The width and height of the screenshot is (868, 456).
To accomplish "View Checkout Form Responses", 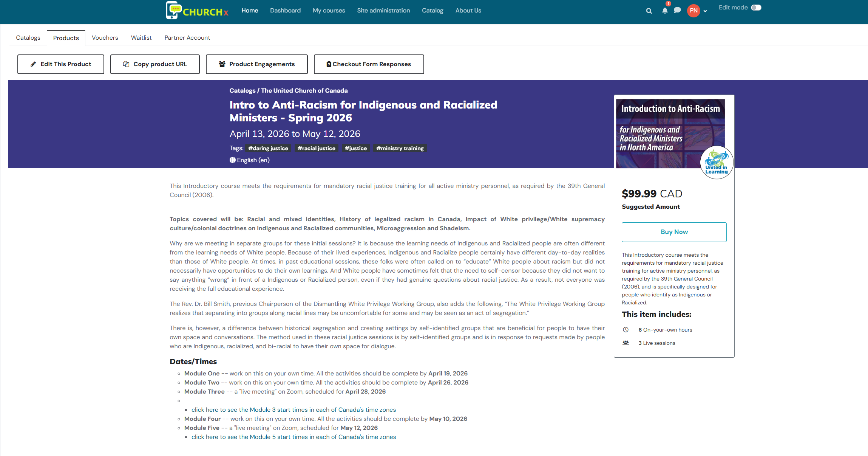I will tap(369, 64).
